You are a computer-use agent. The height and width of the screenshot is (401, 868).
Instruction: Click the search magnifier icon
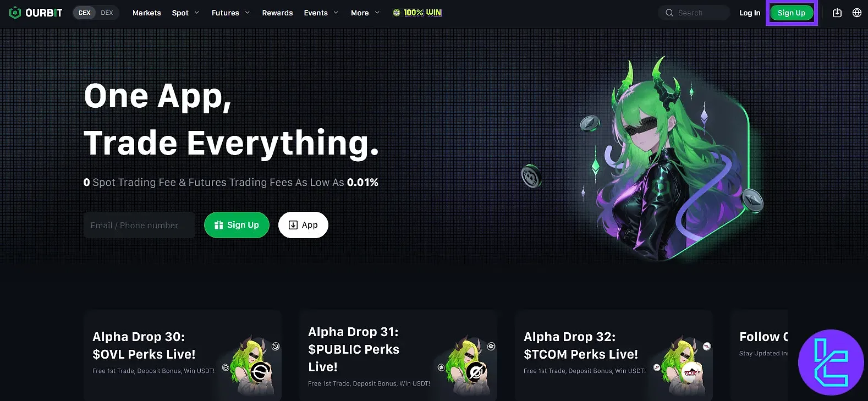pyautogui.click(x=669, y=13)
